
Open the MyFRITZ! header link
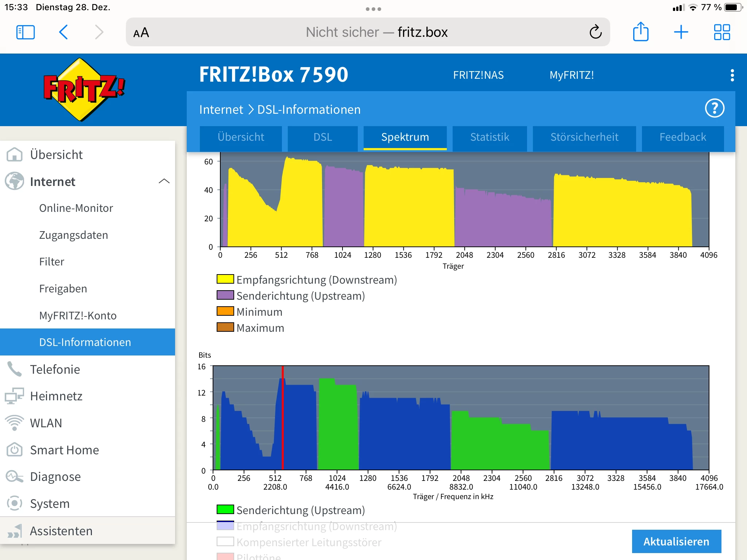coord(572,75)
